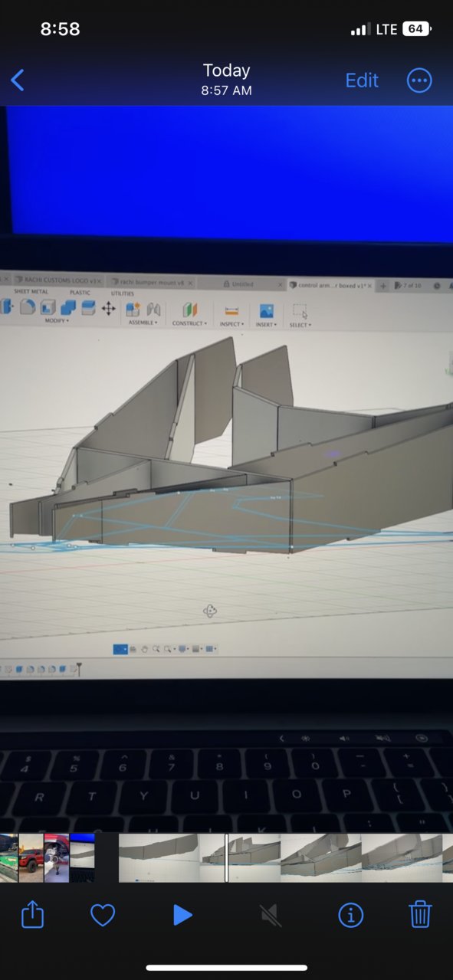
Task: Unmute the video speaker icon
Action: coord(269,915)
